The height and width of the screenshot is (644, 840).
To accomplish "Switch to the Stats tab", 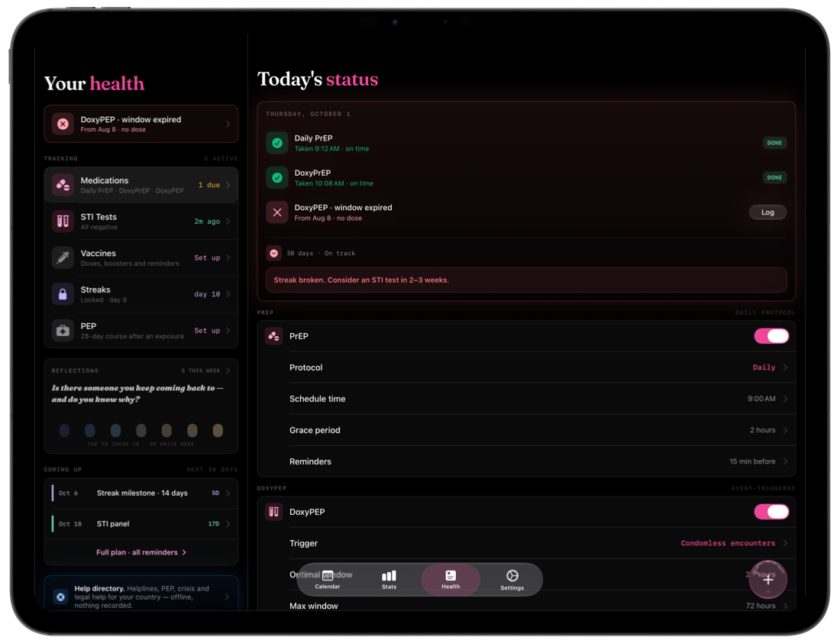I will (x=389, y=580).
